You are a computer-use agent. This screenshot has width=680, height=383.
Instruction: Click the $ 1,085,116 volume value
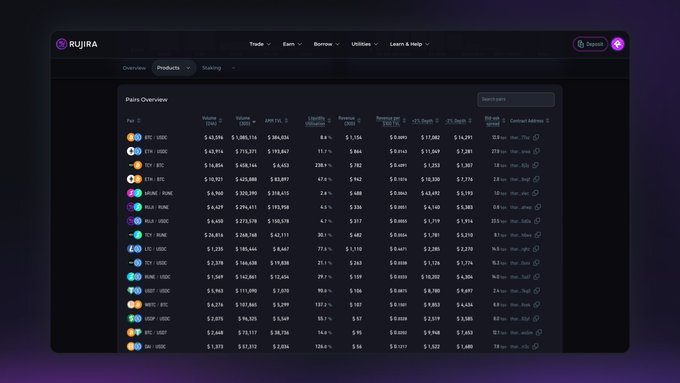click(x=244, y=137)
